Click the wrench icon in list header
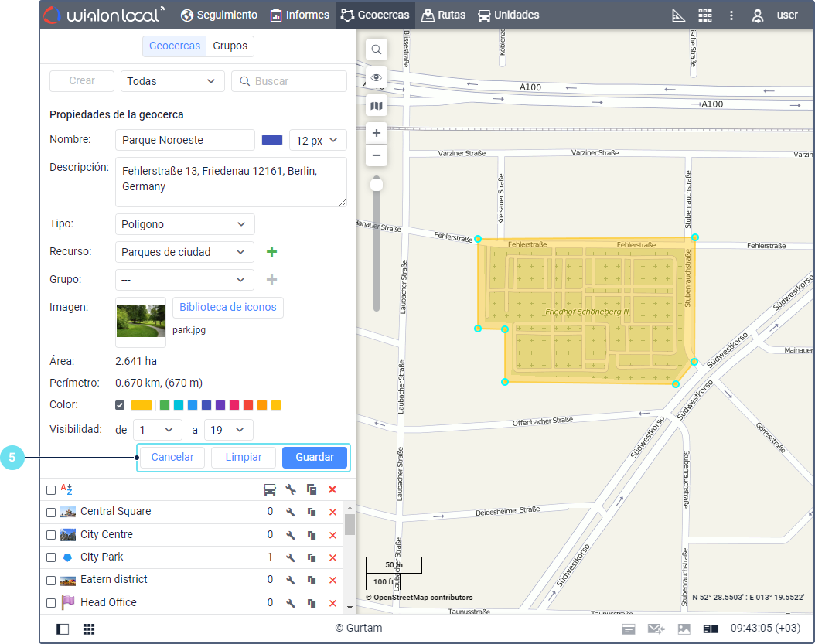This screenshot has width=815, height=644. tap(291, 489)
